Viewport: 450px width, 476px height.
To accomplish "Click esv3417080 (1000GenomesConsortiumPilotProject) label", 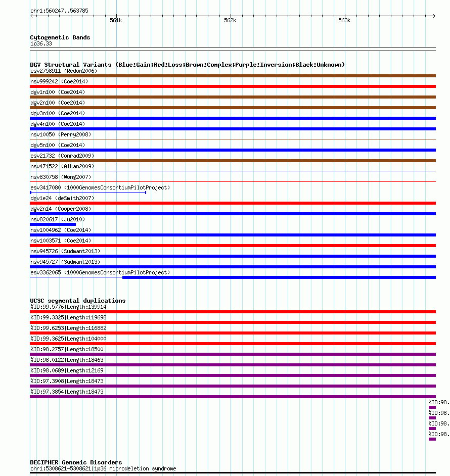I will coord(100,187).
